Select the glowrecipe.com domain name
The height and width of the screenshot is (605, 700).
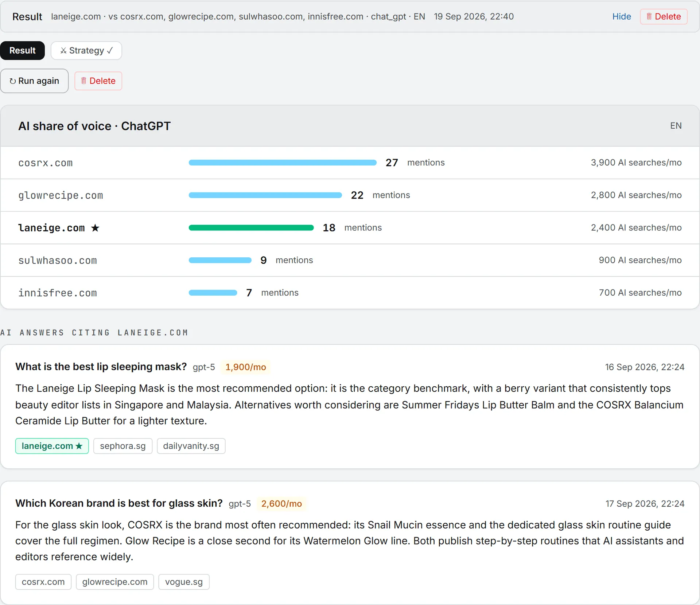click(61, 195)
